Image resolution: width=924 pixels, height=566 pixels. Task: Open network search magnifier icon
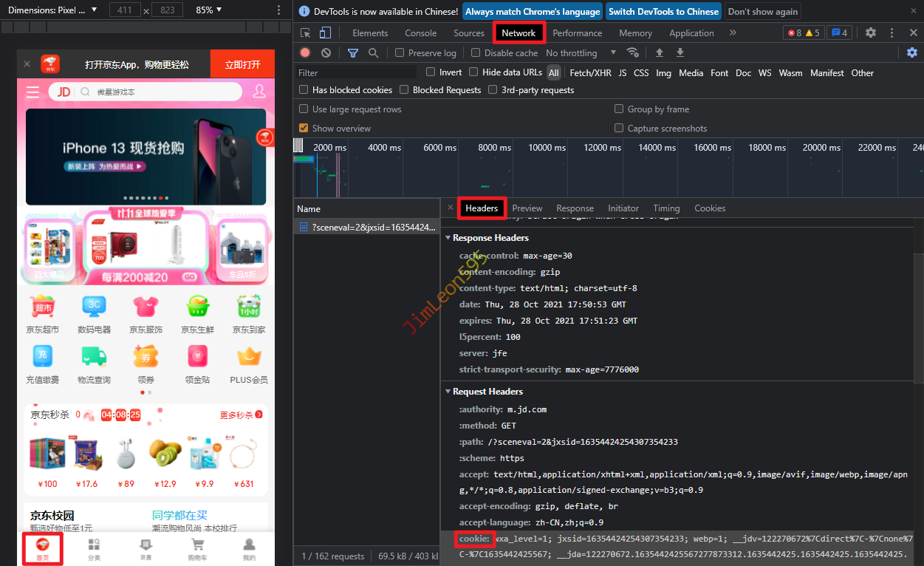pos(374,53)
